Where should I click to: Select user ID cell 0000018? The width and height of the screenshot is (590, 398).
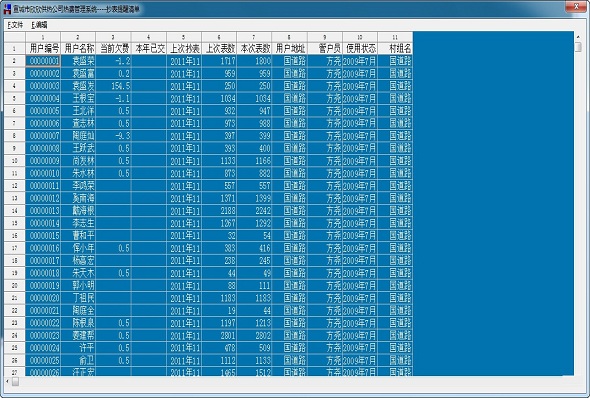[43, 273]
